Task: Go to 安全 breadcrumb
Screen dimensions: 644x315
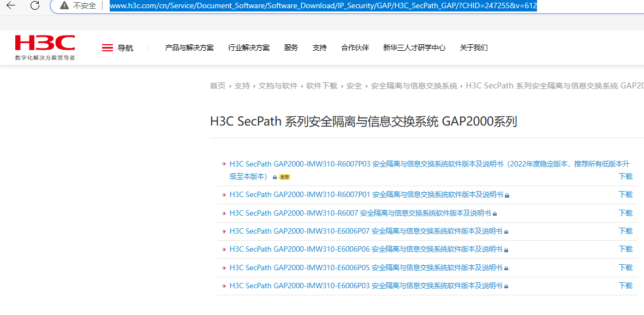Action: 354,86
